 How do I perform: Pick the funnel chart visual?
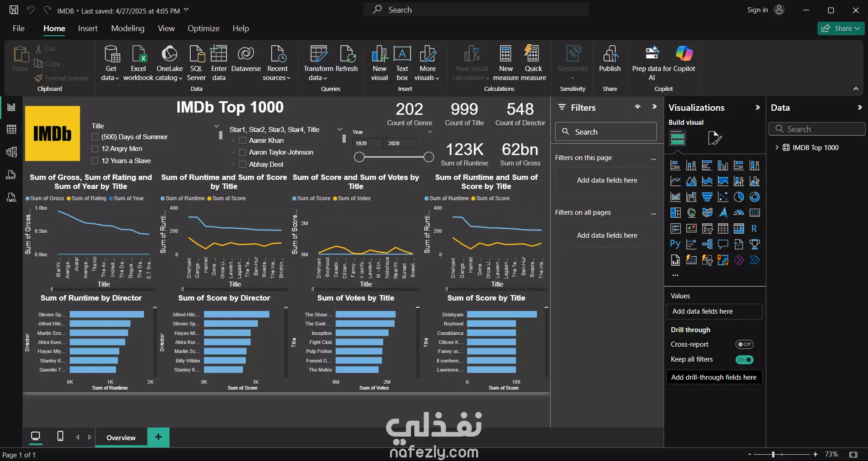click(707, 197)
